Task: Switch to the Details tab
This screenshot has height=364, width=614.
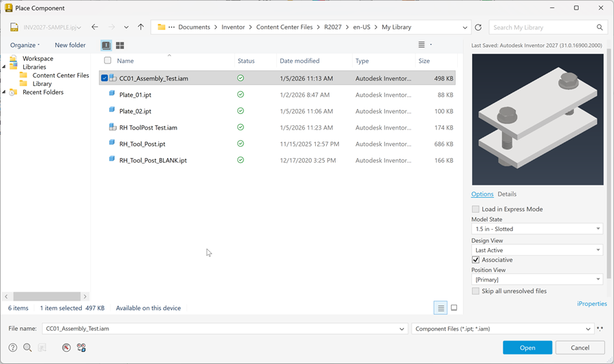Action: [x=507, y=194]
